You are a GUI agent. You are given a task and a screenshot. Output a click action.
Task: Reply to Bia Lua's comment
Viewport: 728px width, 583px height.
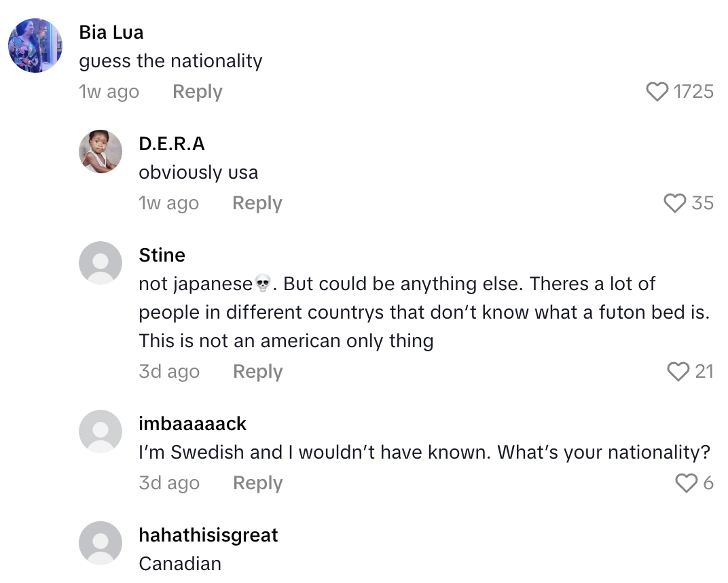click(197, 92)
